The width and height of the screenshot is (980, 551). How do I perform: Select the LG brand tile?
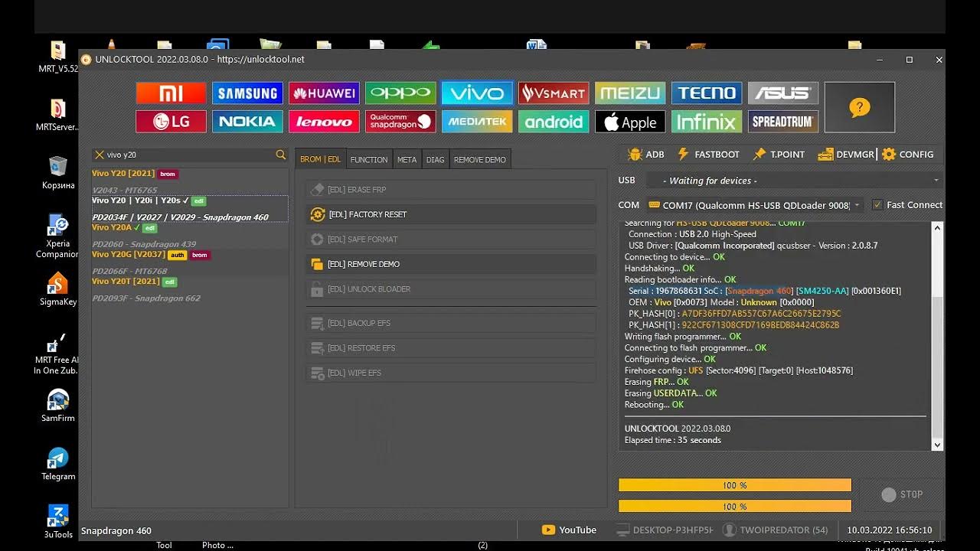171,122
